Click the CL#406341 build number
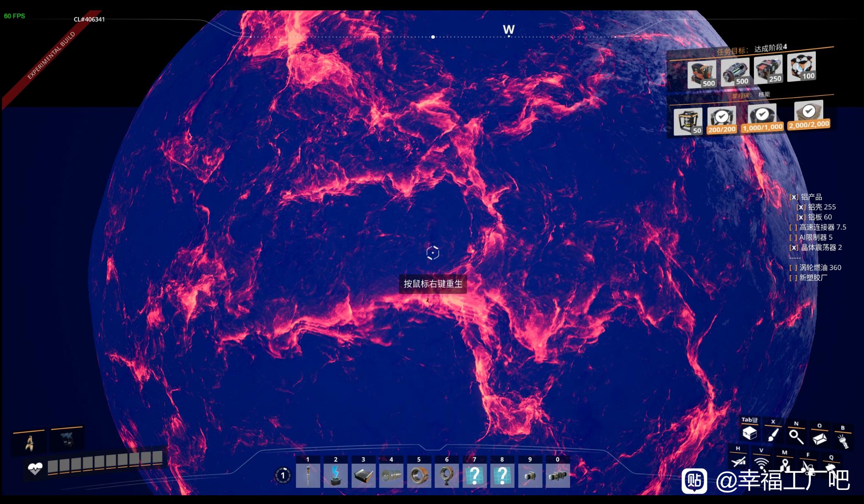This screenshot has width=864, height=504. 89,19
